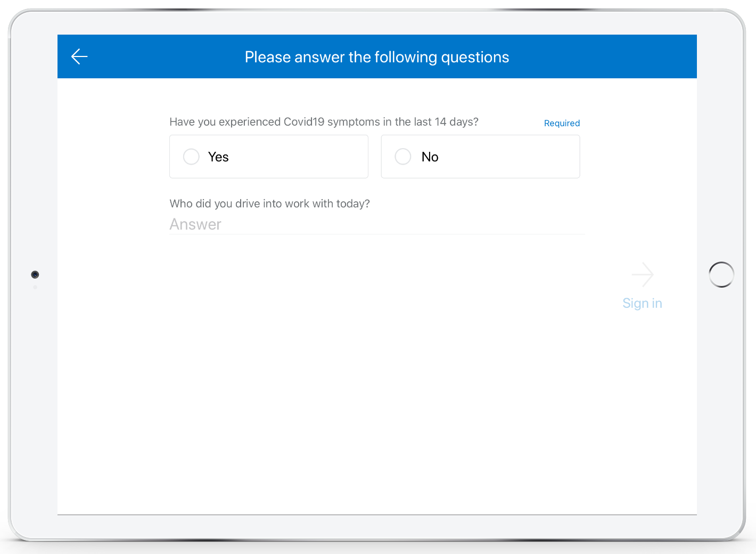This screenshot has width=756, height=554.
Task: Focus the Answer text field
Action: pos(377,224)
